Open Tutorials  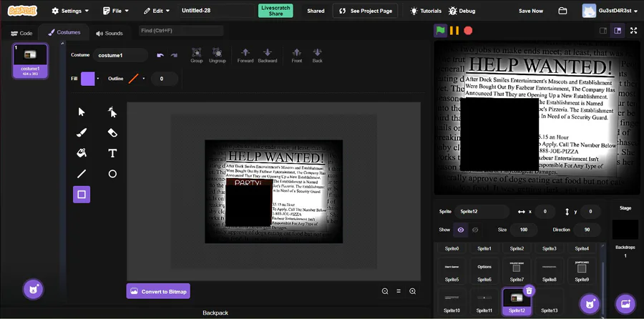click(426, 11)
